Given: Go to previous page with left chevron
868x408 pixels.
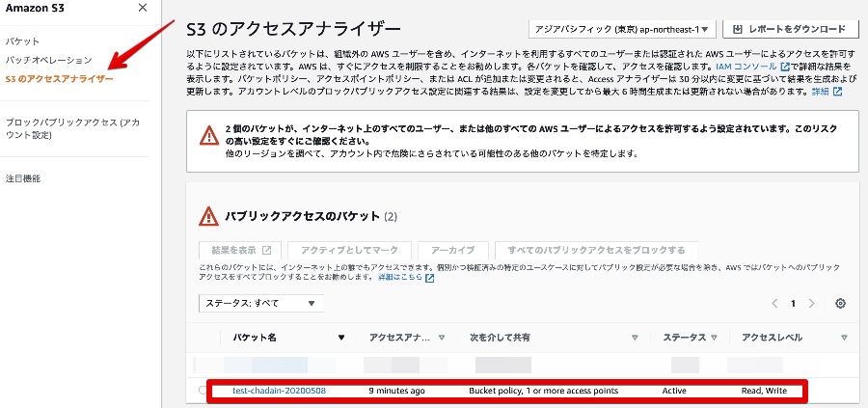Looking at the screenshot, I should coord(774,304).
